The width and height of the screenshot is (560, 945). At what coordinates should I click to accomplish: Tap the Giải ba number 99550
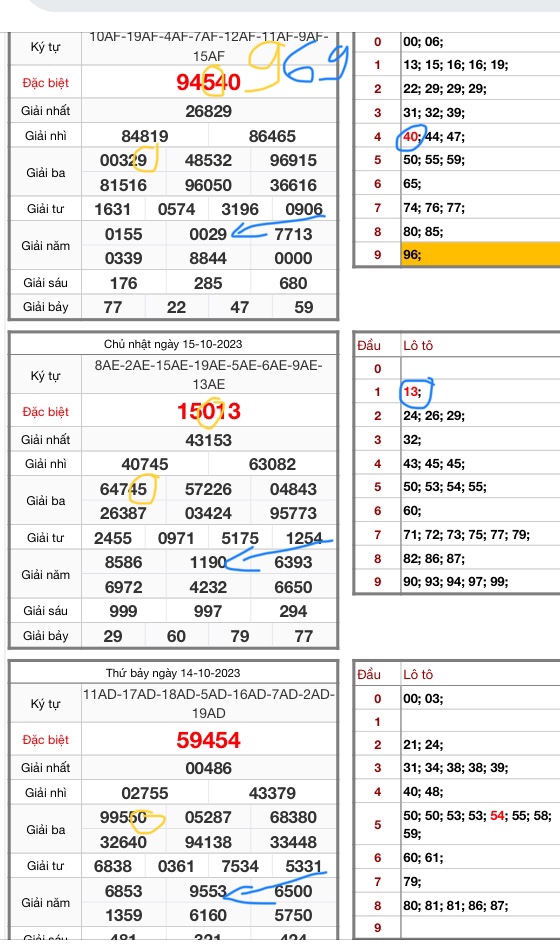click(124, 817)
